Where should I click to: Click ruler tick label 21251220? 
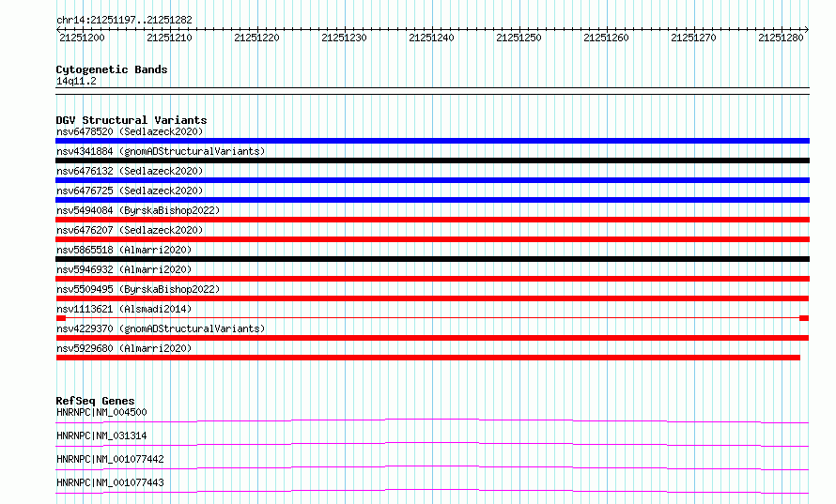click(x=257, y=38)
